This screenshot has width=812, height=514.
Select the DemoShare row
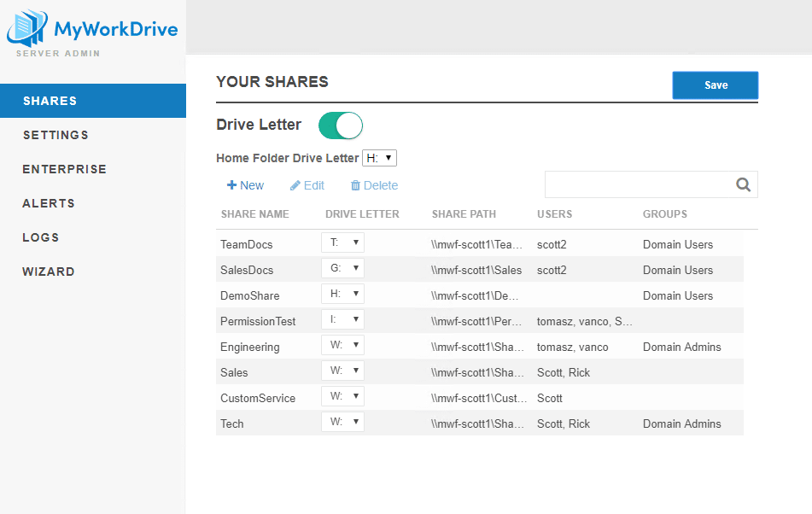pyautogui.click(x=249, y=295)
